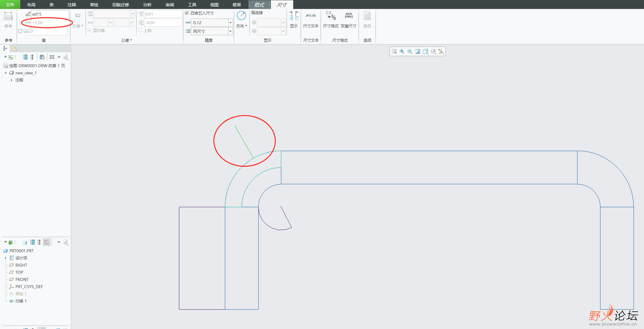Viewport: 644px width, 329px height.
Task: Click the 13.50 nominal value field
Action: point(50,23)
